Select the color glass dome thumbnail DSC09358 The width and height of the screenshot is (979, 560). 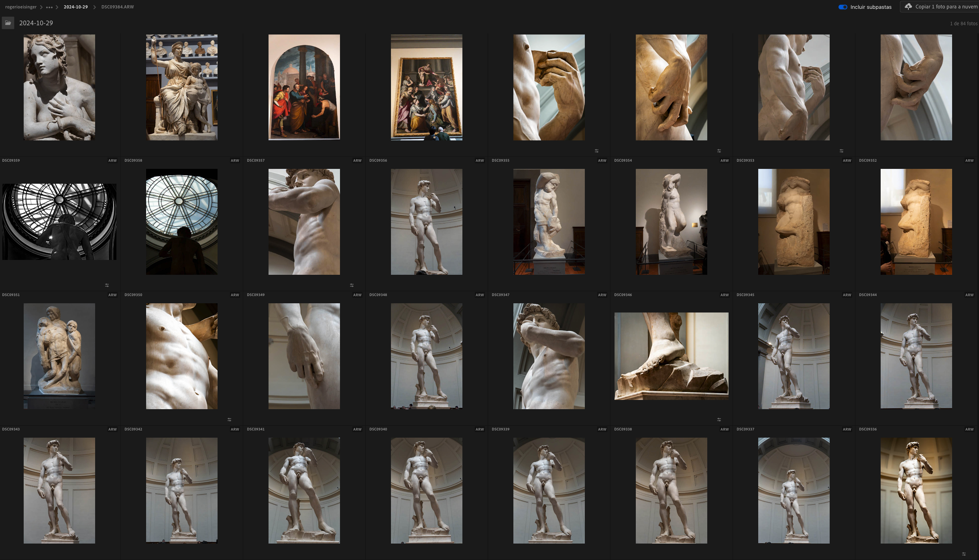[182, 222]
